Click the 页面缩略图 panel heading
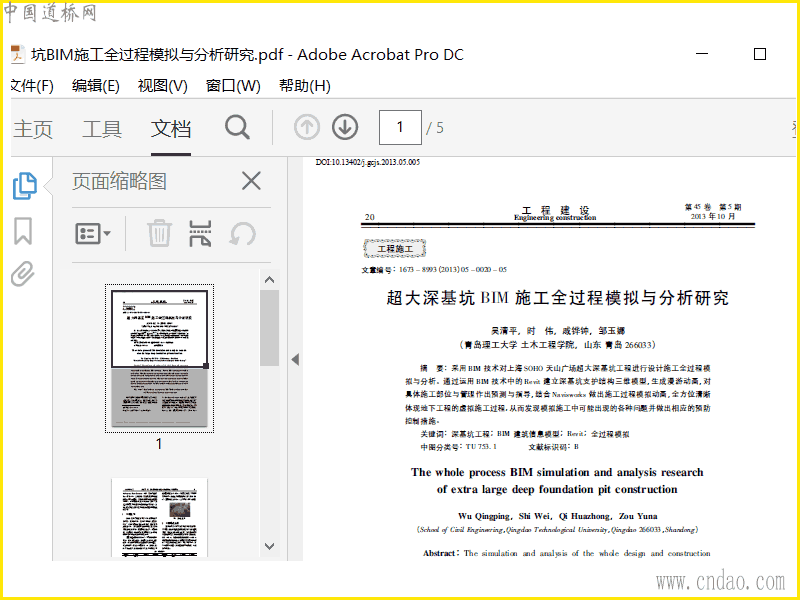The width and height of the screenshot is (800, 600). 119,181
